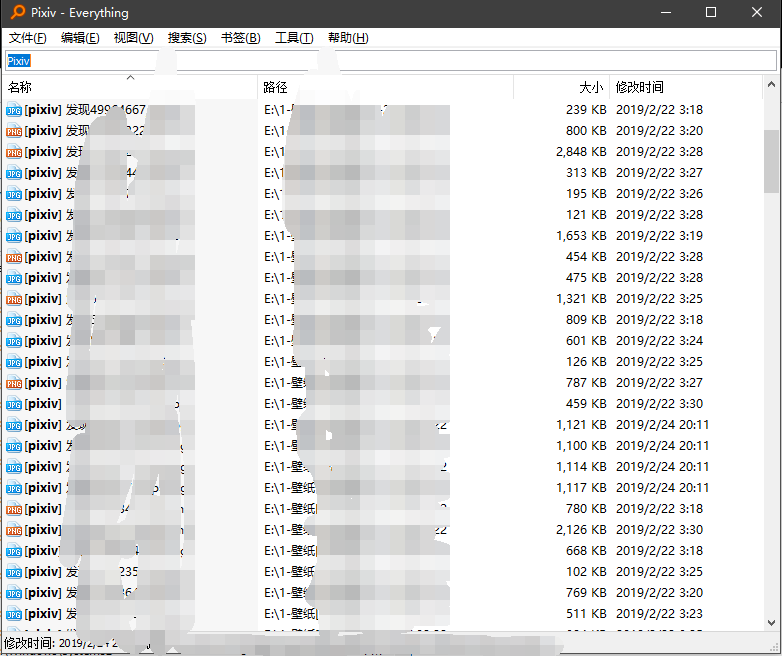The height and width of the screenshot is (656, 782).
Task: Select the JPG icon of the 313 KB file
Action: tap(14, 173)
